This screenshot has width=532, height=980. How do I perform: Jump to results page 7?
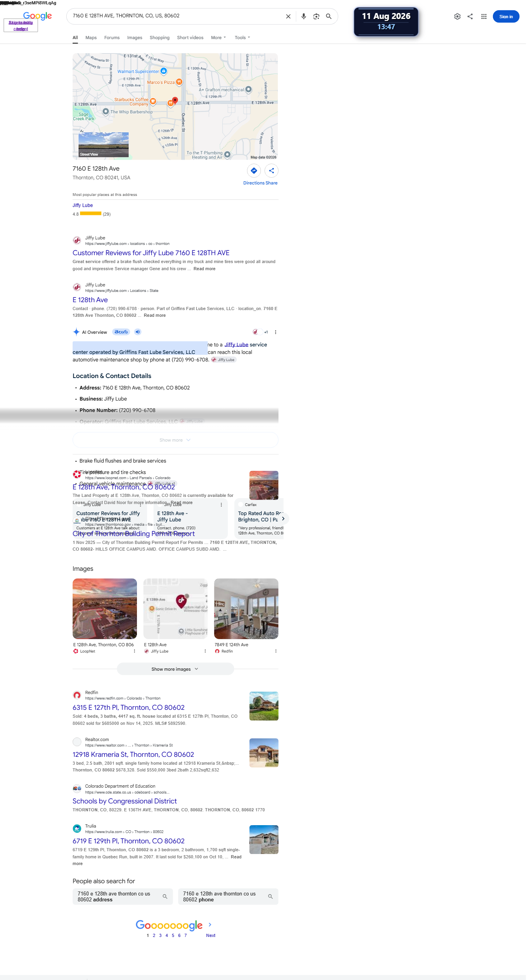185,935
